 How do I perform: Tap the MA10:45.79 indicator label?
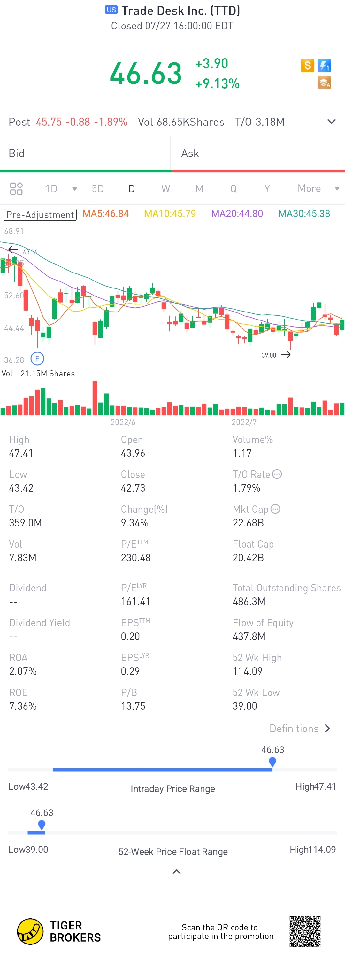tap(170, 214)
